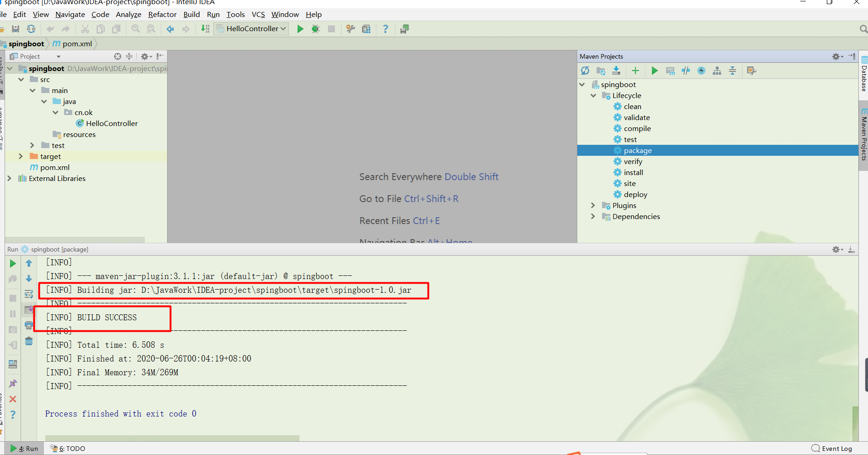Show Maven dependencies diagram icon
The image size is (868, 455).
(x=717, y=71)
